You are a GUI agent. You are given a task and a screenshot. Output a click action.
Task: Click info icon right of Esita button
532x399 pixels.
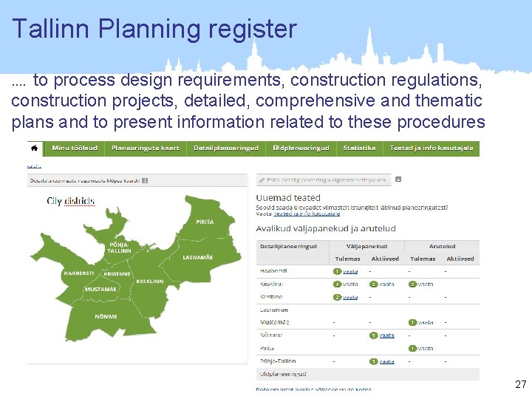[x=399, y=180]
